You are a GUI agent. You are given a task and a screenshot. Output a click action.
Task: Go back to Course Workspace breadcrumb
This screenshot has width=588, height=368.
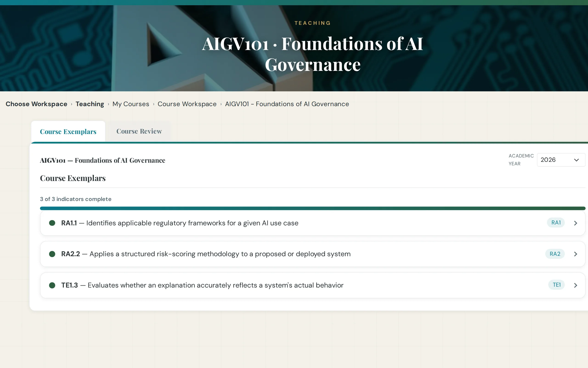point(187,104)
